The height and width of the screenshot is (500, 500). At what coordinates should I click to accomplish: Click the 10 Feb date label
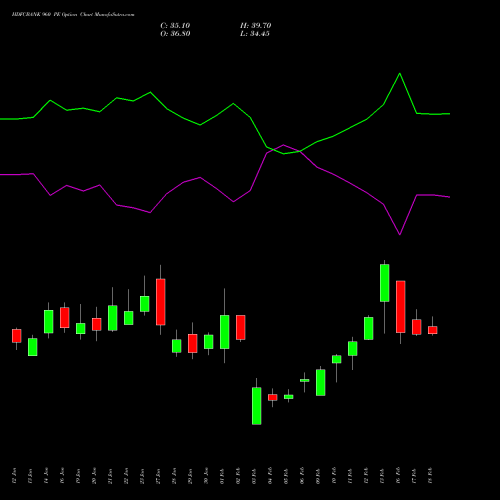coord(334,476)
